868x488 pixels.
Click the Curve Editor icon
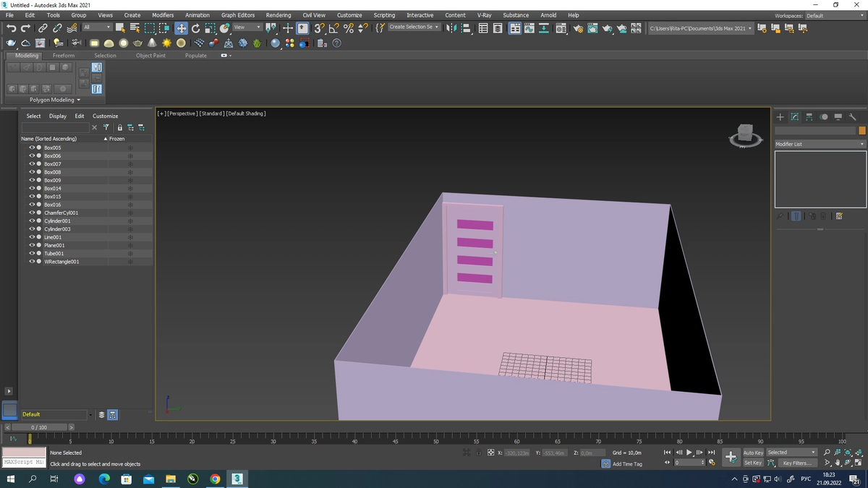point(529,28)
